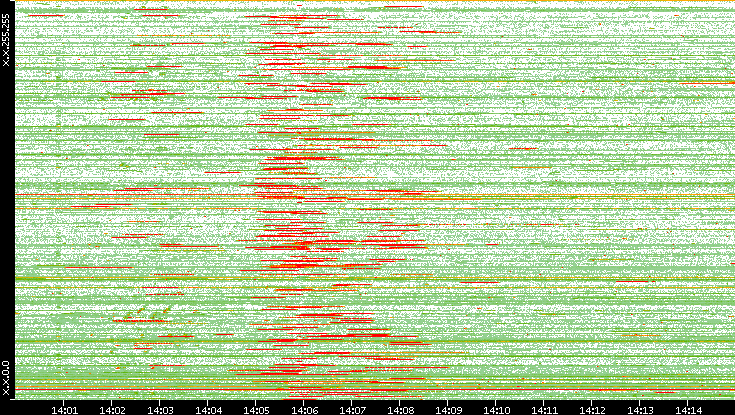Click the 14:03 time axis label

coord(160,410)
